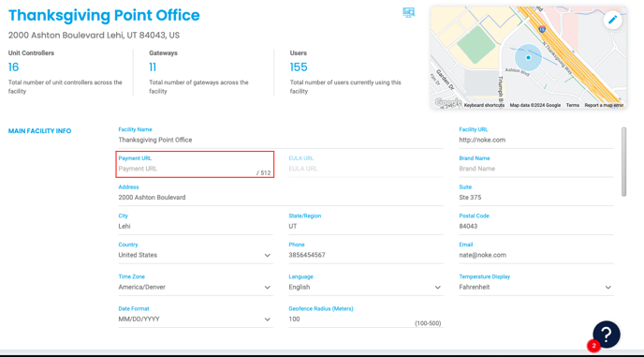
Task: Click the form's vertical scrollbar
Action: click(623, 162)
